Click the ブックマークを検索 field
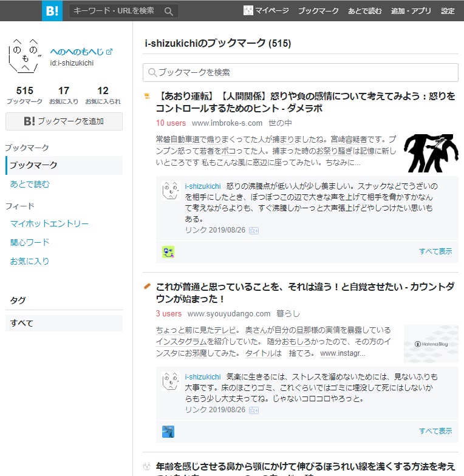The image size is (464, 476). click(x=300, y=73)
